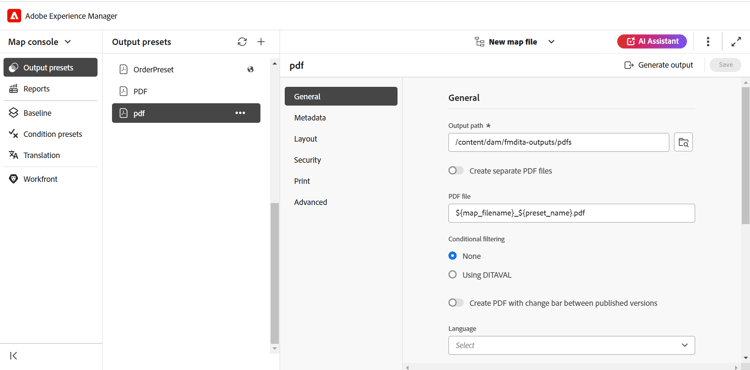Open the Security settings tab
This screenshot has width=750, height=370.
tap(308, 160)
